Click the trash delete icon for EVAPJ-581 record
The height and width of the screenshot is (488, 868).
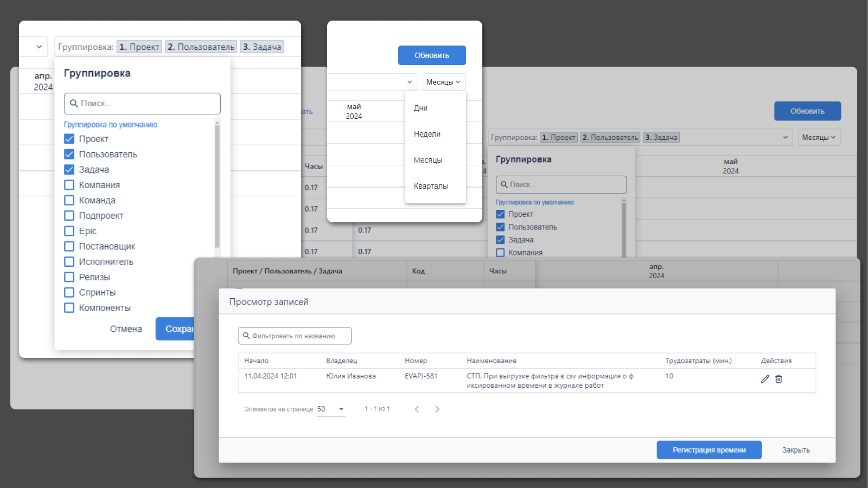point(778,379)
